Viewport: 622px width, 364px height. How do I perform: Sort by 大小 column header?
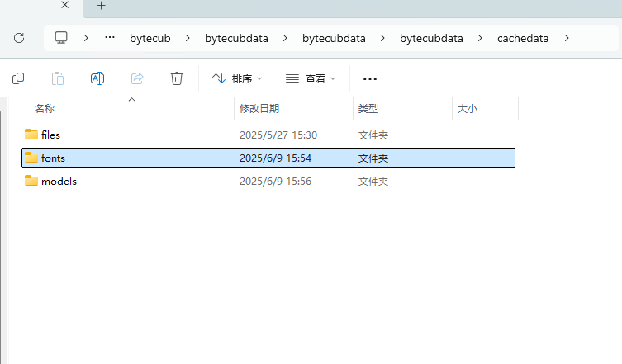[468, 109]
